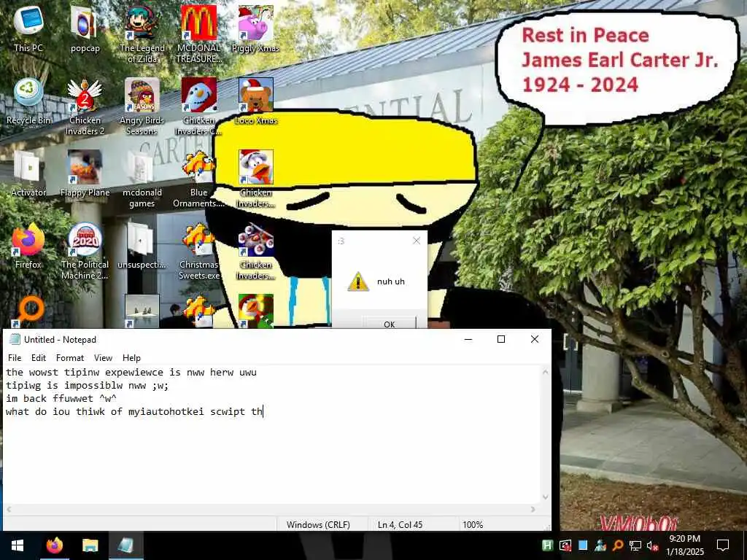Click the Notepad title bar icon
This screenshot has height=560, width=747.
[x=15, y=339]
